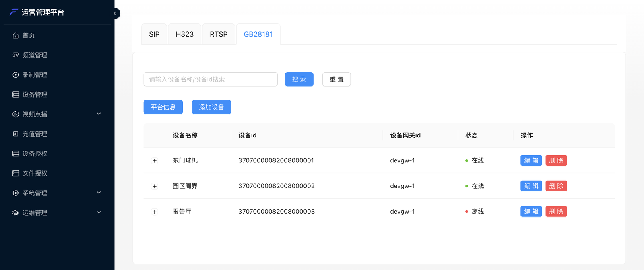This screenshot has height=270, width=644.
Task: Go to 录制管理 page
Action: tap(57, 75)
